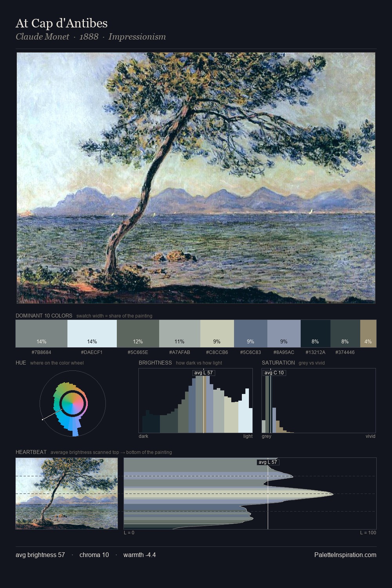Click the 'avg L 57' brightness histogram label

pos(204,373)
